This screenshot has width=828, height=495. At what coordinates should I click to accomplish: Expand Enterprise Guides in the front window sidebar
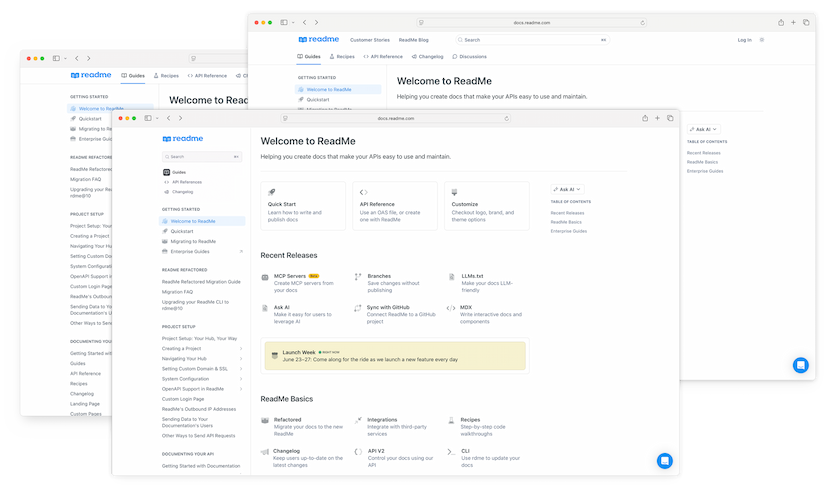(241, 252)
